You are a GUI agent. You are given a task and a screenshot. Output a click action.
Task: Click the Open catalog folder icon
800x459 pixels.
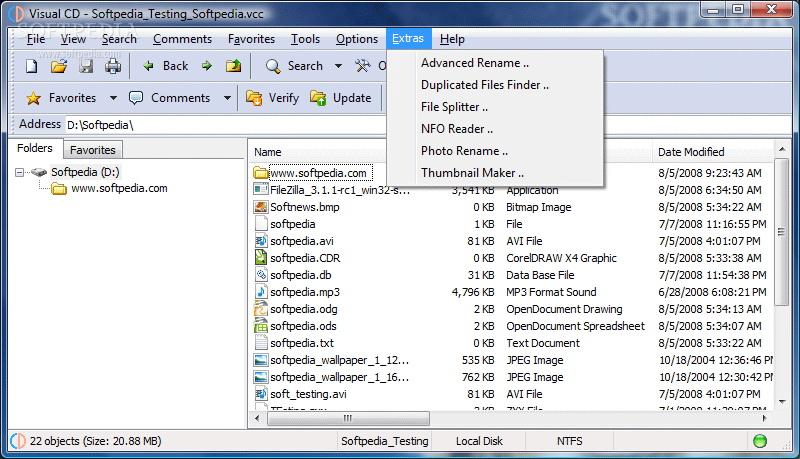click(x=59, y=66)
